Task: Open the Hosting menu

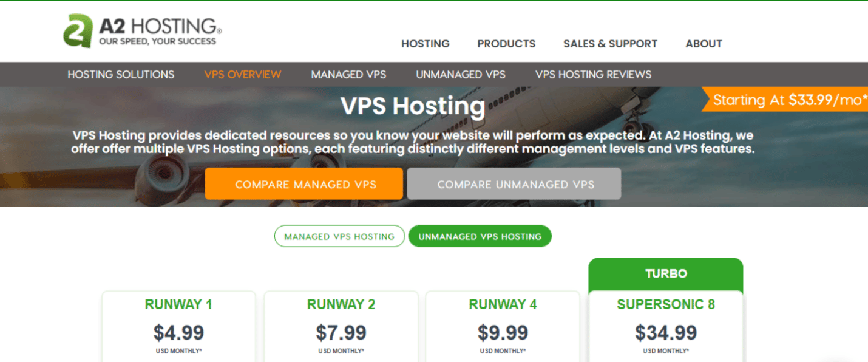Action: pyautogui.click(x=425, y=44)
